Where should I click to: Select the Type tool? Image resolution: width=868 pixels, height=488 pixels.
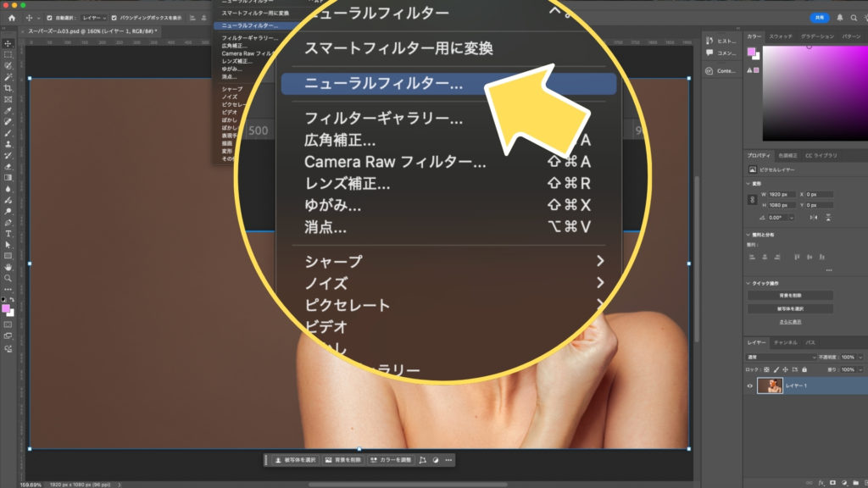[8, 233]
